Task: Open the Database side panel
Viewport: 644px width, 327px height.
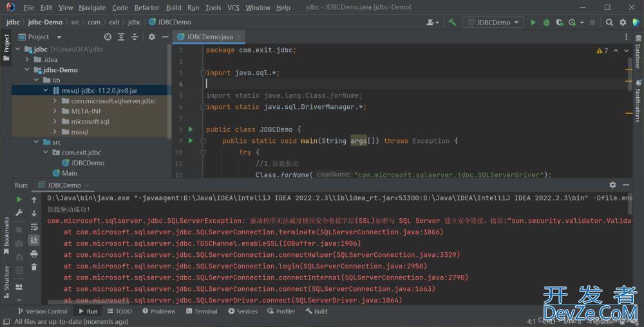Action: 638,52
